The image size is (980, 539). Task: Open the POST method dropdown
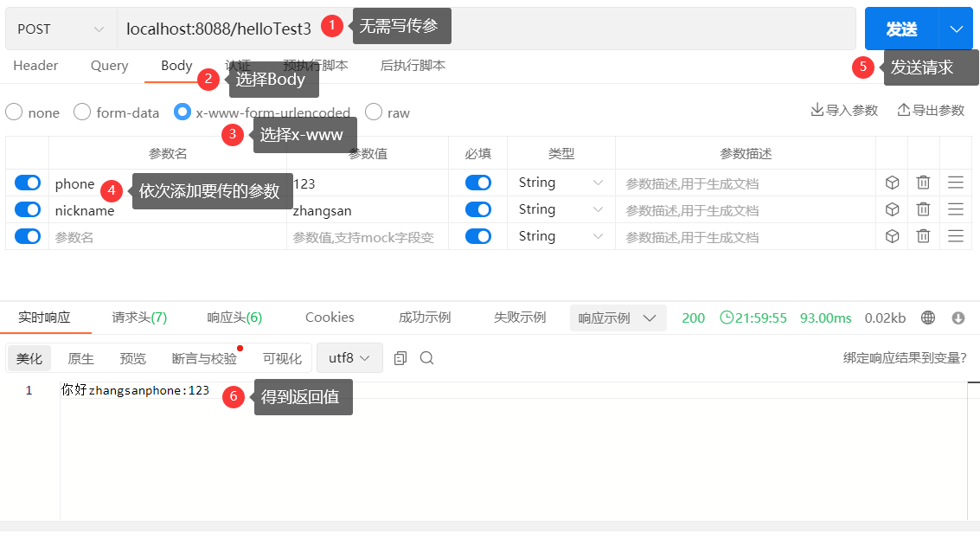point(61,29)
